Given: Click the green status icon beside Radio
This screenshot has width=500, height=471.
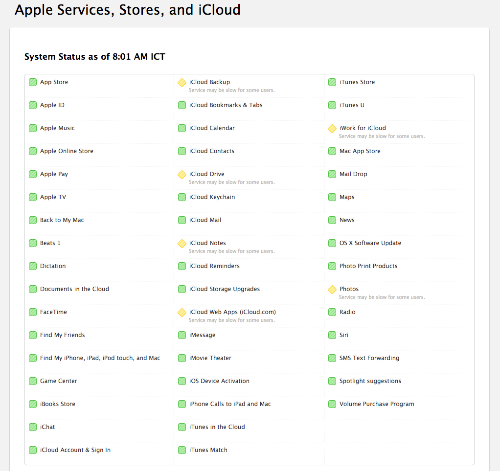Looking at the screenshot, I should [x=332, y=312].
